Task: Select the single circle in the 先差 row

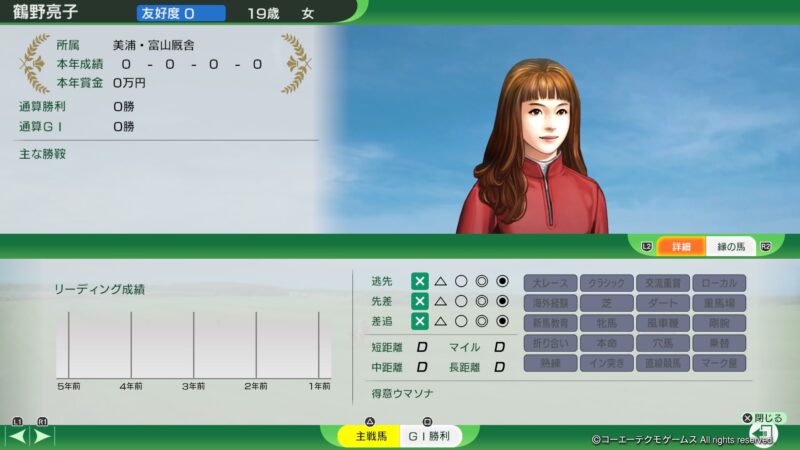Action: point(461,302)
